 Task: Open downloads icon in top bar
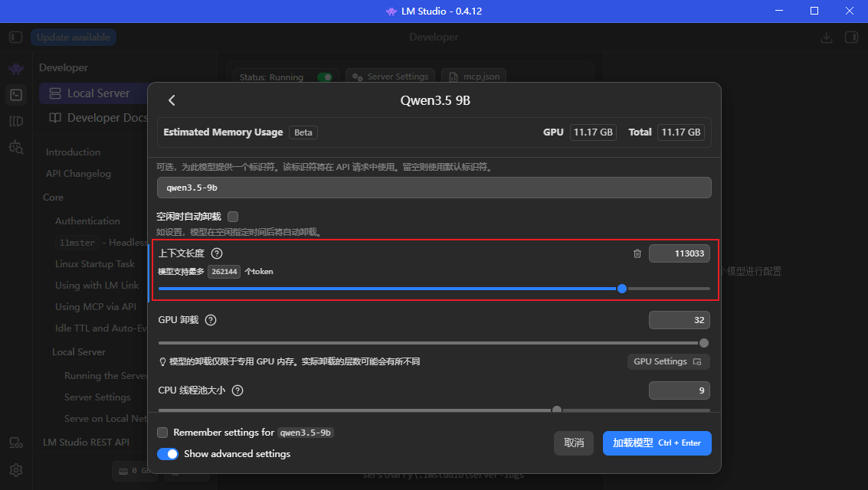click(x=827, y=37)
